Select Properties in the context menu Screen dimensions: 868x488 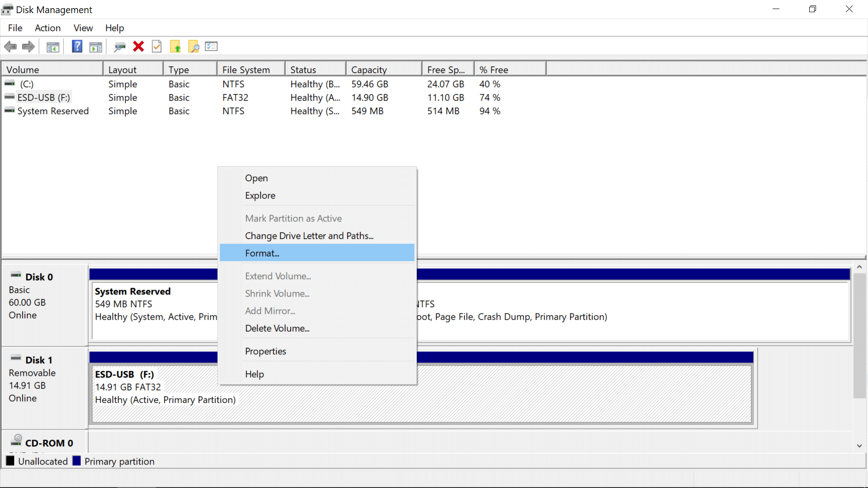point(265,351)
